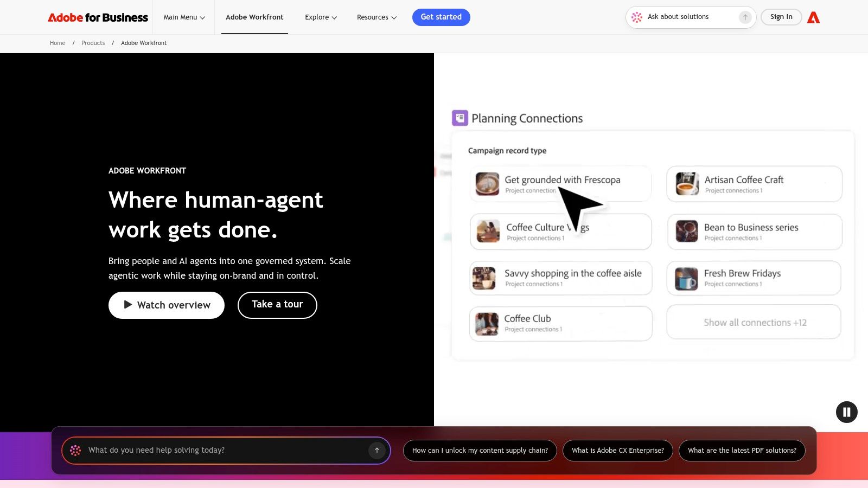Click the sparkle icon in bottom chat bar
The height and width of the screenshot is (488, 868).
pyautogui.click(x=75, y=450)
